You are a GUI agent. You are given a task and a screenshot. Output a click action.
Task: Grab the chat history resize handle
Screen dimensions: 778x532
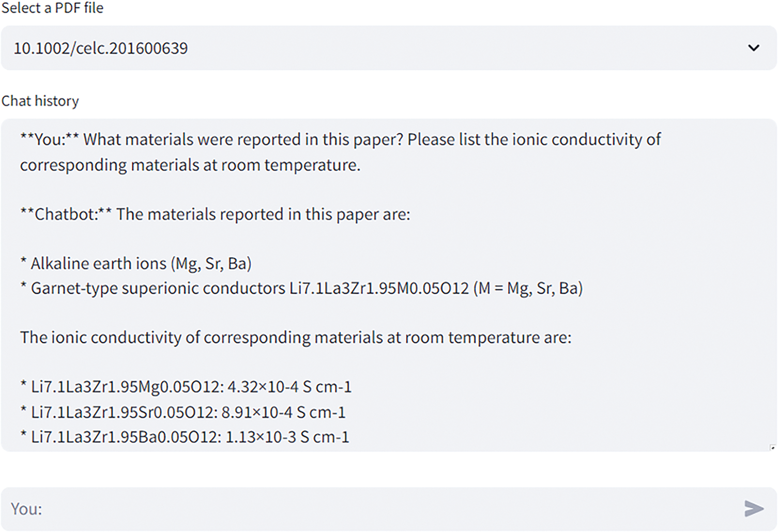[772, 448]
